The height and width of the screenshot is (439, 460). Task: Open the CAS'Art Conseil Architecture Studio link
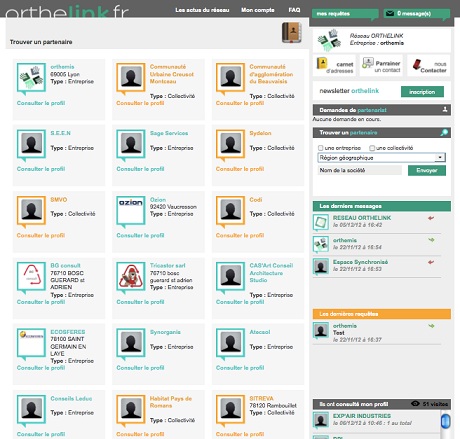click(271, 273)
